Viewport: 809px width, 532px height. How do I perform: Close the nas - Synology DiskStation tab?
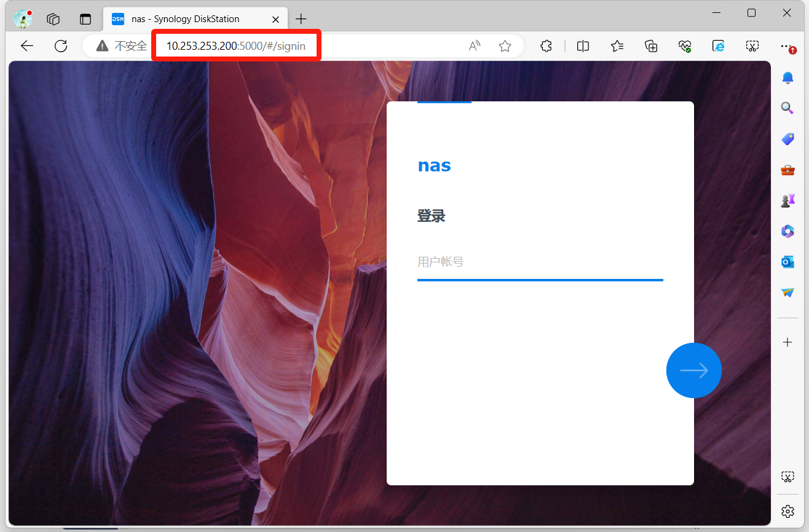[x=275, y=19]
